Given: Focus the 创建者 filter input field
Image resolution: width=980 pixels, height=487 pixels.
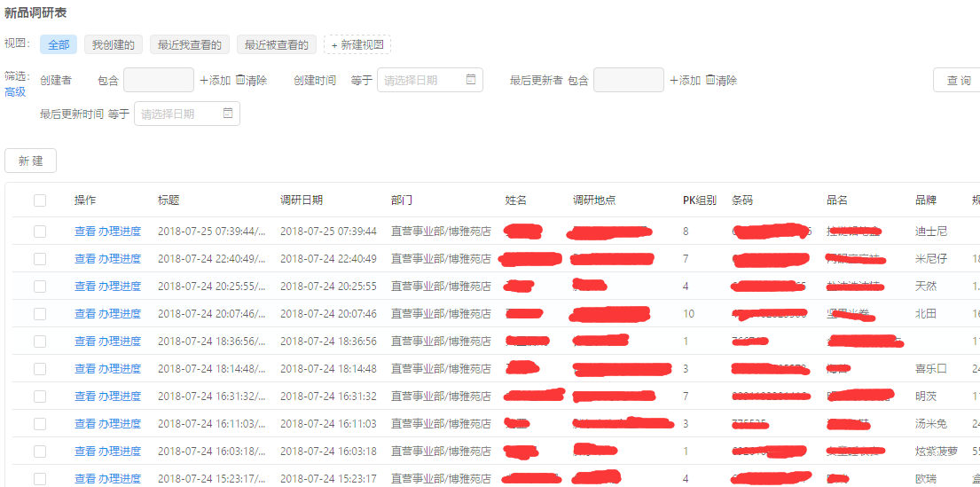Looking at the screenshot, I should pos(159,80).
